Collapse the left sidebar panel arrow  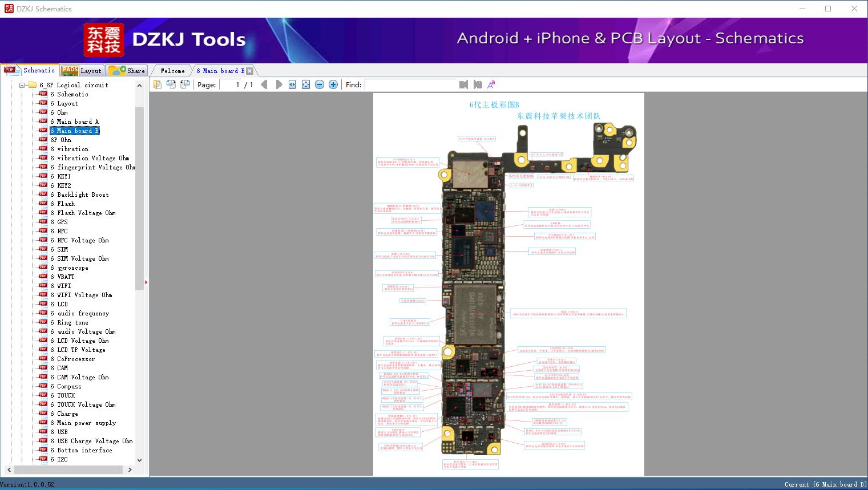146,282
